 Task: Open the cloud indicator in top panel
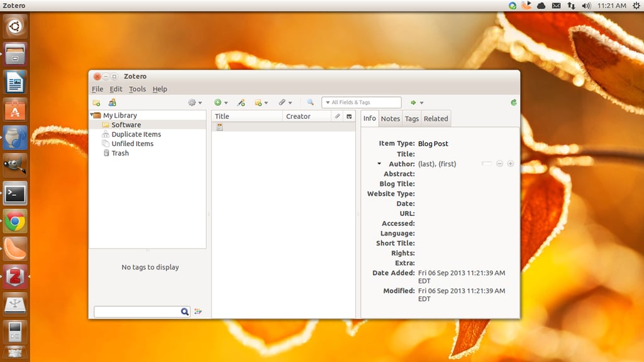tap(541, 6)
